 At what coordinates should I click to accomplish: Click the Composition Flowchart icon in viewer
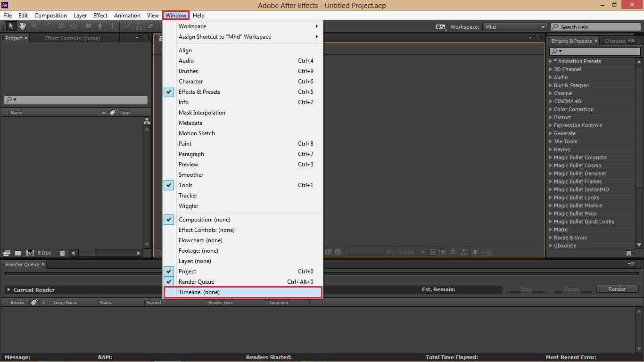464,252
